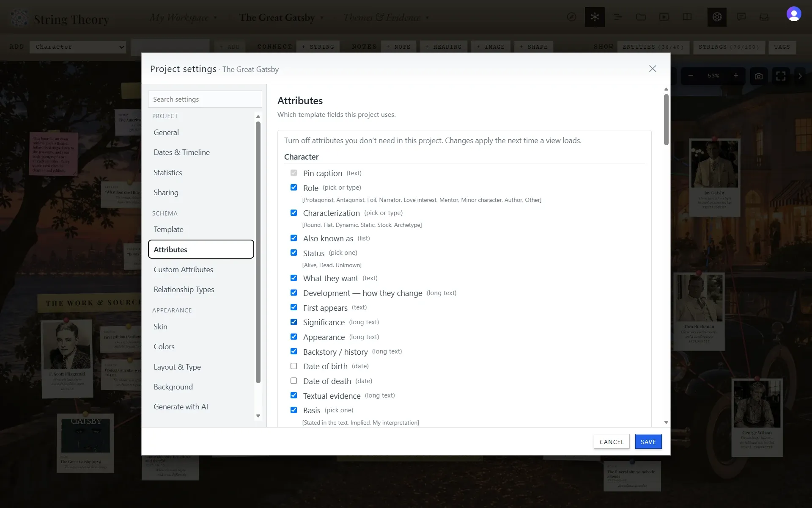Toggle the Also known as checkbox
Screen dimensions: 812x508
[x=294, y=238]
